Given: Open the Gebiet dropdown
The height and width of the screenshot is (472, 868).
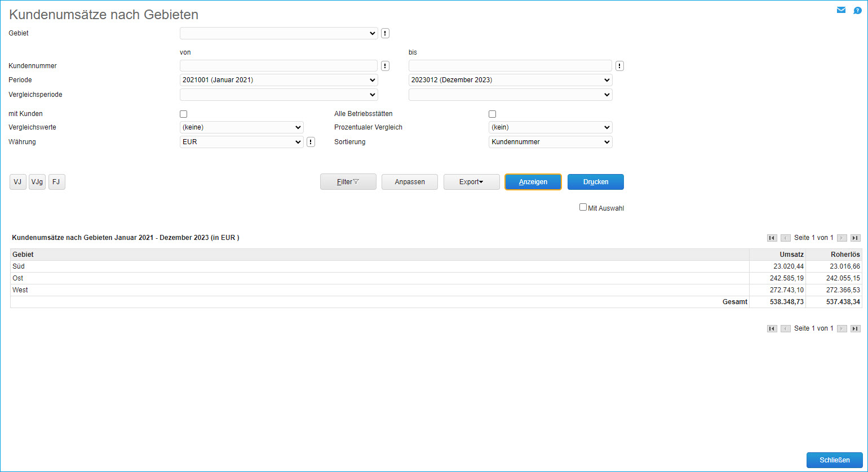Looking at the screenshot, I should click(x=278, y=33).
